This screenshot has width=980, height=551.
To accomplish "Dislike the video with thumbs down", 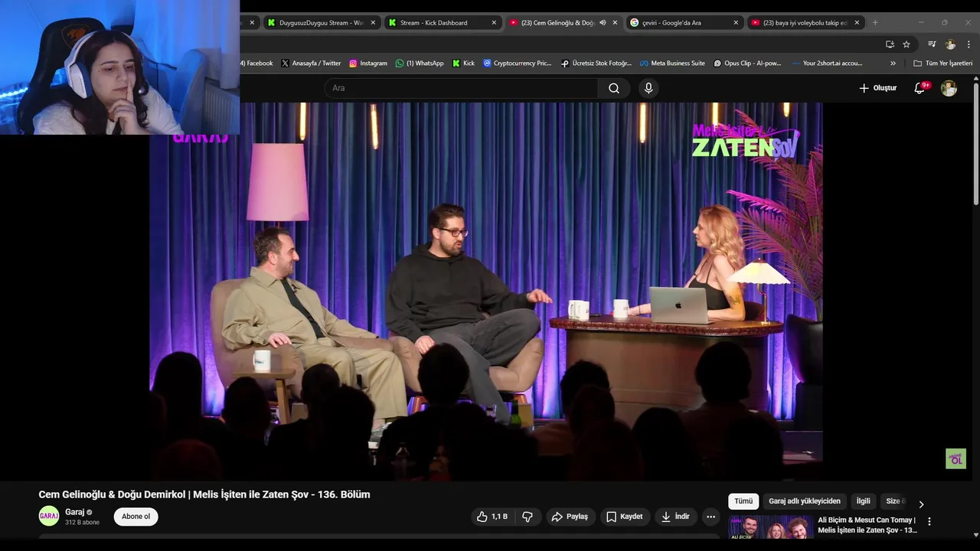I will [528, 517].
